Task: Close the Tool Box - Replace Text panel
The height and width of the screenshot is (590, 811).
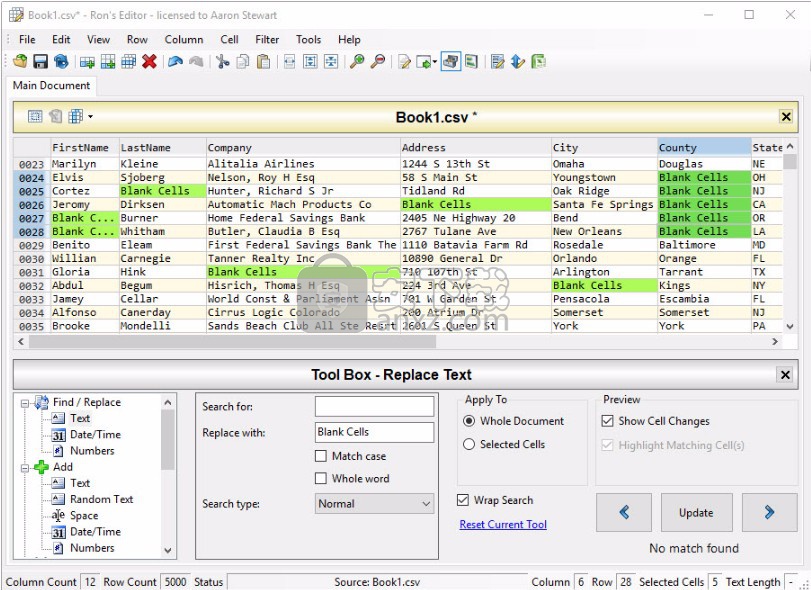Action: pos(785,374)
